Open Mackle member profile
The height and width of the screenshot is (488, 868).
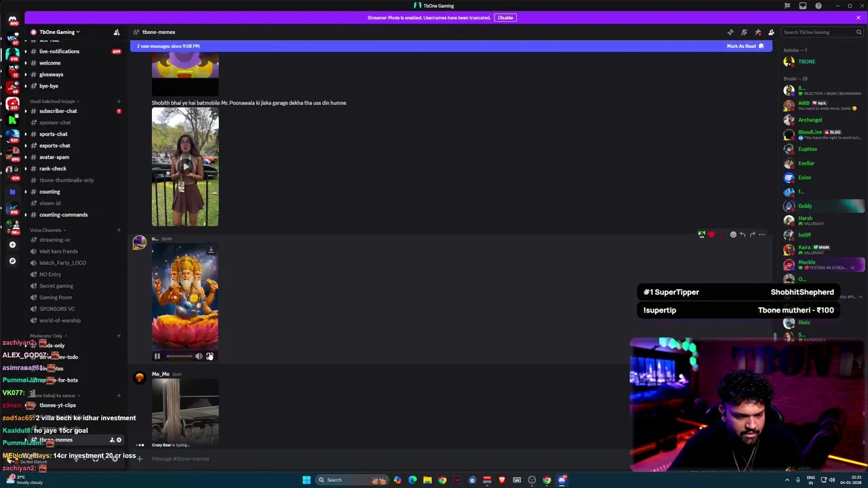[822, 264]
